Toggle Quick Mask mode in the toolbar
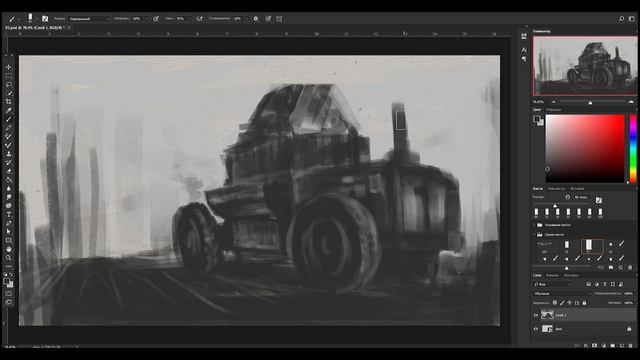640x360 pixels. [x=9, y=293]
